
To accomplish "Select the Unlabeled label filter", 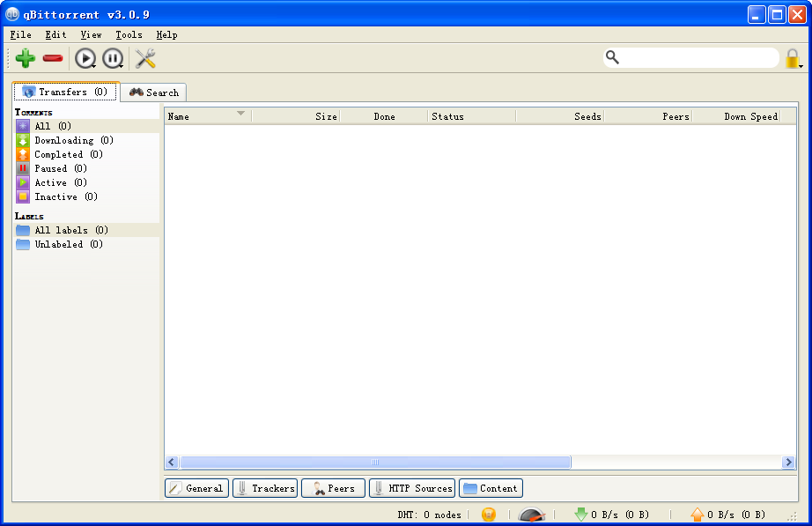I will point(58,244).
